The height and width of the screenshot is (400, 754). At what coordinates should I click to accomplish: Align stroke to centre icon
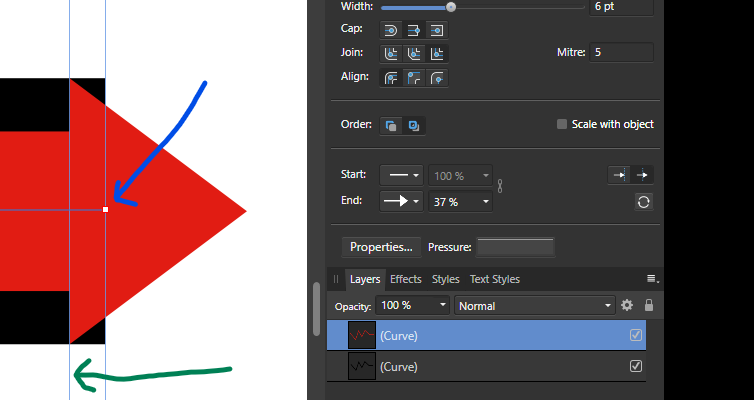point(390,78)
